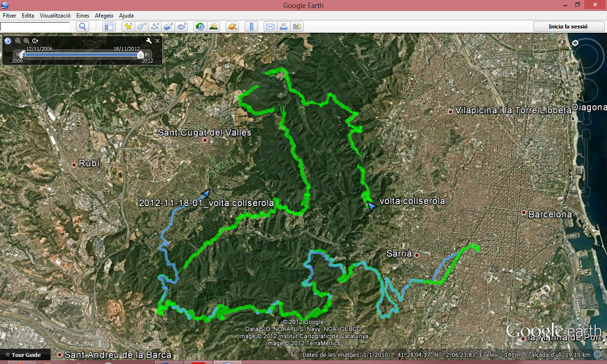Close the time slider panel
The height and width of the screenshot is (364, 607).
tap(157, 41)
